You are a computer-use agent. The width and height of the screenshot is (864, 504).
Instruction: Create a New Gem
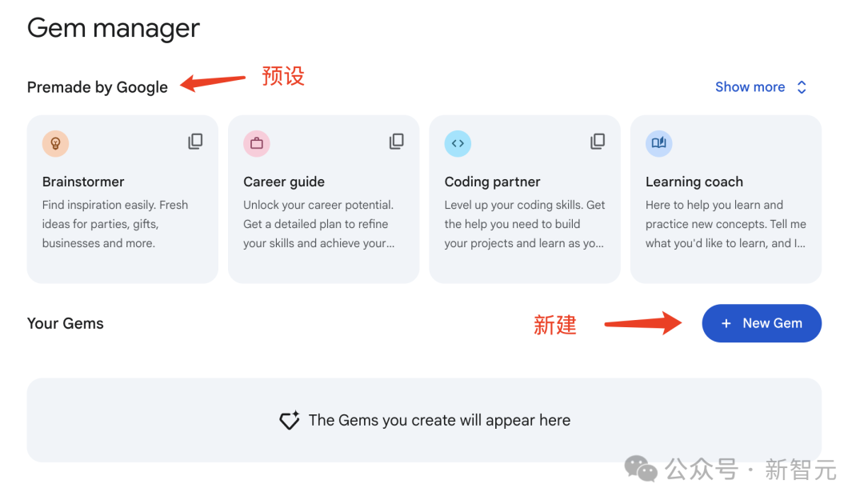pyautogui.click(x=762, y=323)
